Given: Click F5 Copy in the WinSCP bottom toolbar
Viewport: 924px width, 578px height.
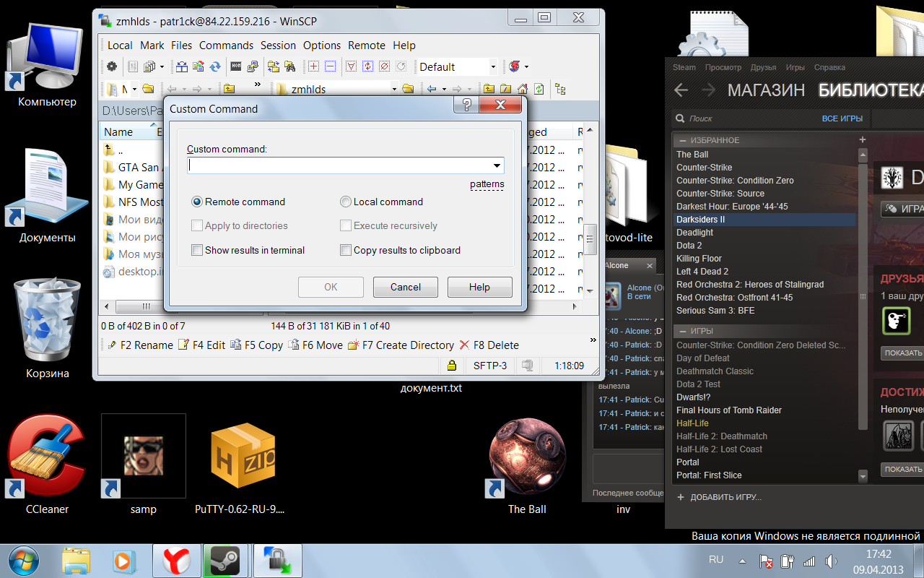Looking at the screenshot, I should [x=257, y=345].
